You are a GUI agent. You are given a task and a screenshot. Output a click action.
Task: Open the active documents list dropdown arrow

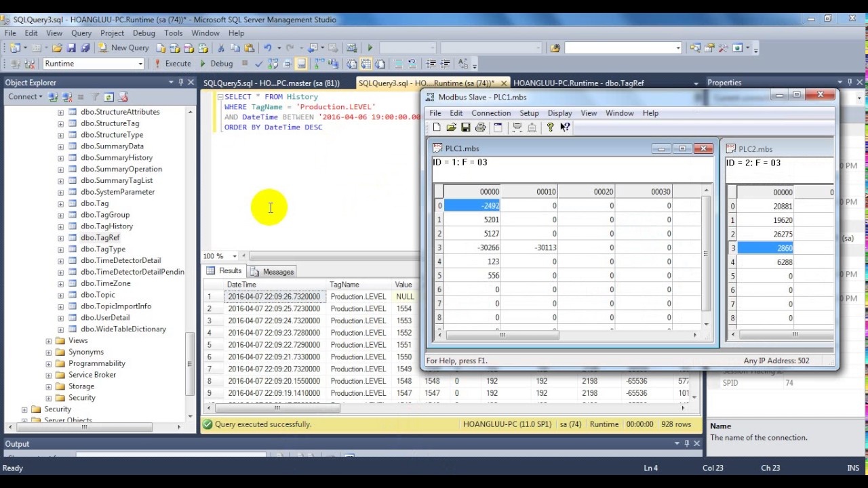coord(696,83)
